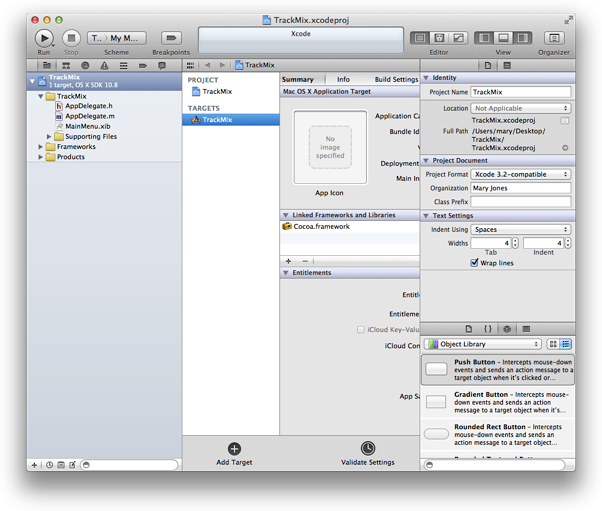Show the Symbol navigator
602x511 pixels.
(66, 66)
